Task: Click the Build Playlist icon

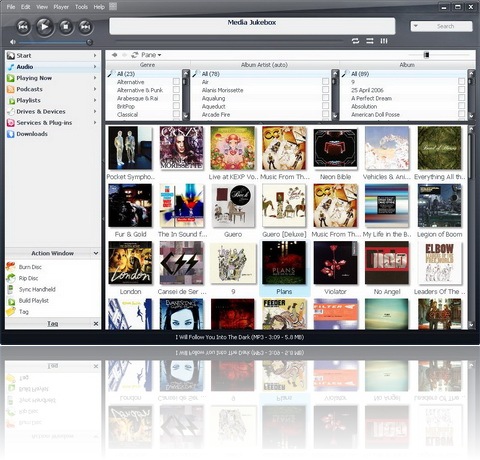Action: (x=11, y=301)
